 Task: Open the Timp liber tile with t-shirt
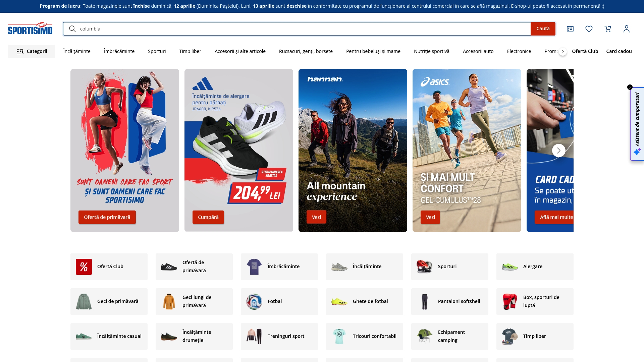(x=535, y=337)
